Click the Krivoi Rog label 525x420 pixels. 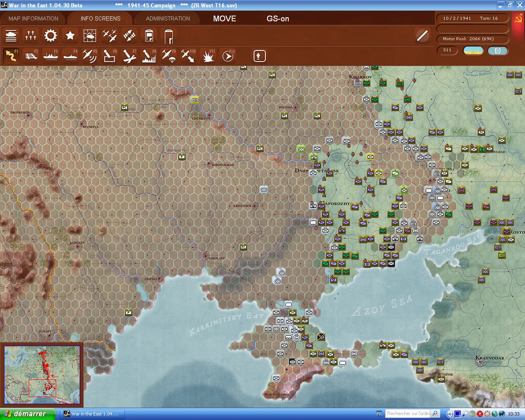click(x=243, y=206)
